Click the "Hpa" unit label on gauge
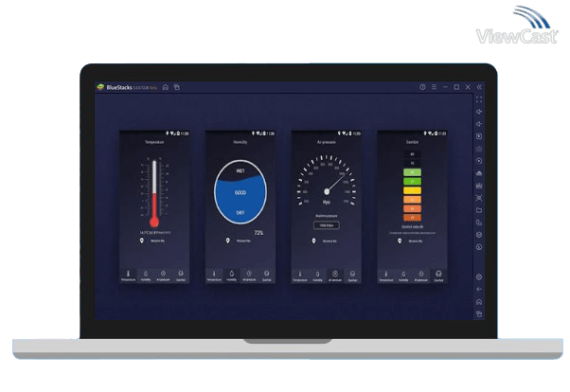 [327, 203]
